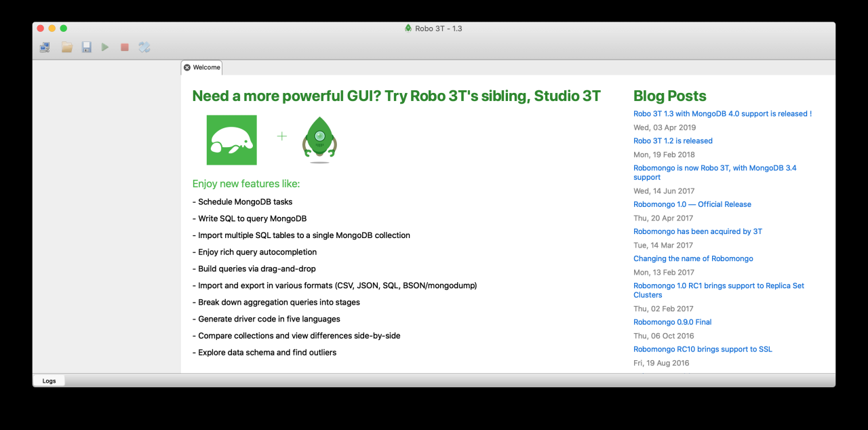Screen dimensions: 868x430
Task: Click the Rotate output view icon
Action: tap(144, 47)
